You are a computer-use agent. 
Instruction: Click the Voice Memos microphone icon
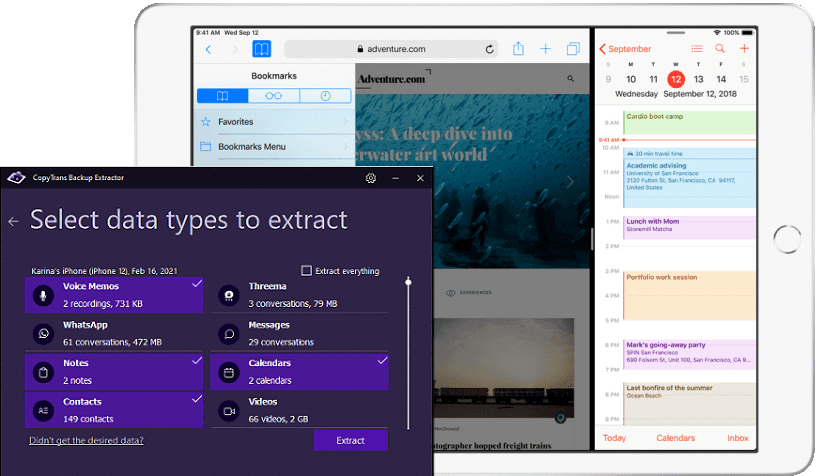(x=43, y=295)
